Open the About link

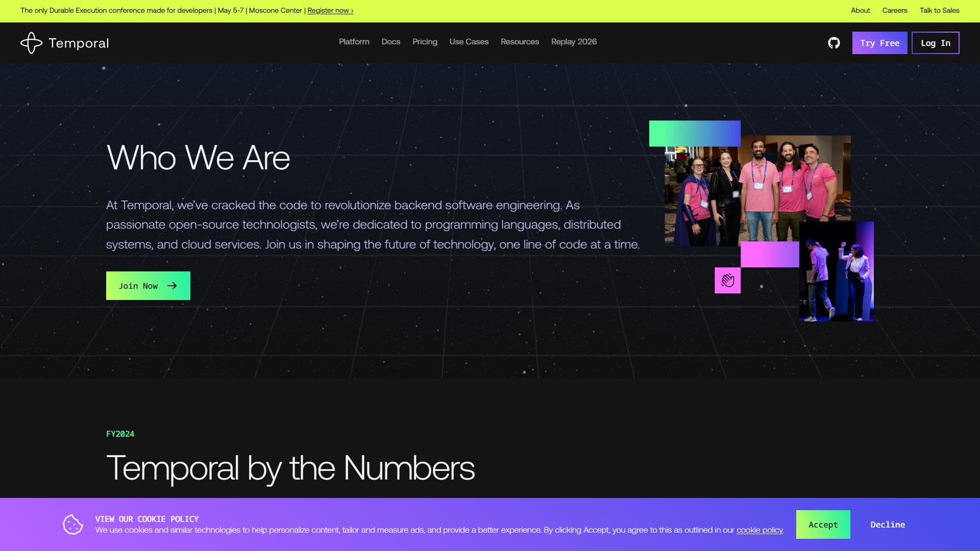860,11
